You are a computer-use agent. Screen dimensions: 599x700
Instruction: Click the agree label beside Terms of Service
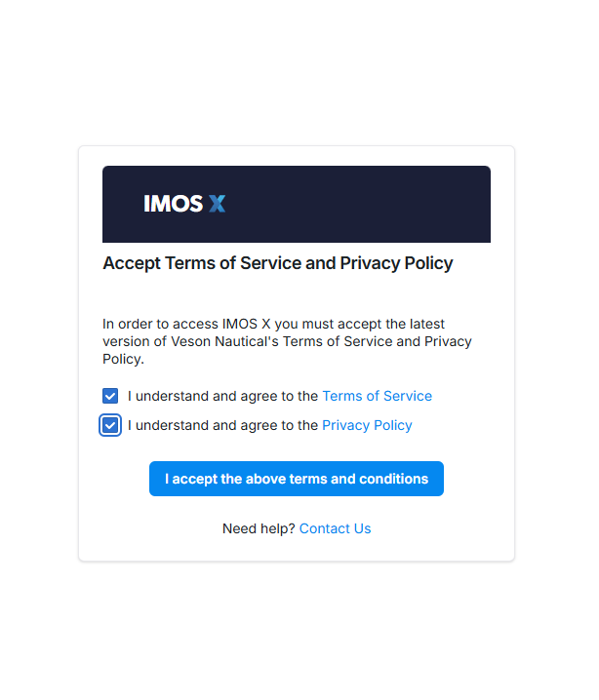coord(222,396)
